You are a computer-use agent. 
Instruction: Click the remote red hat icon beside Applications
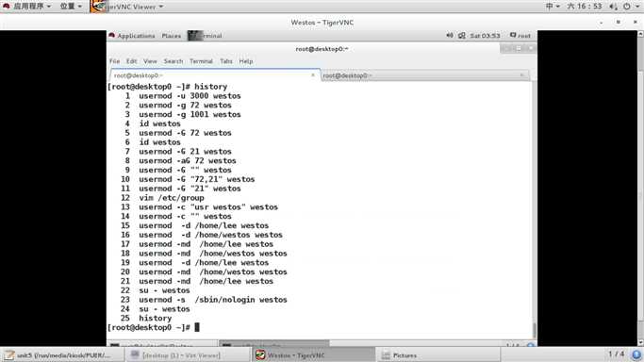click(x=111, y=36)
